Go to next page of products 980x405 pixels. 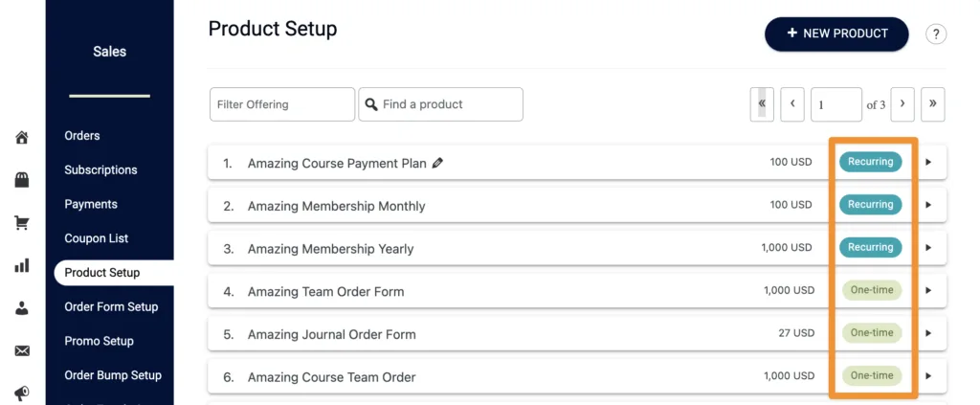[902, 104]
